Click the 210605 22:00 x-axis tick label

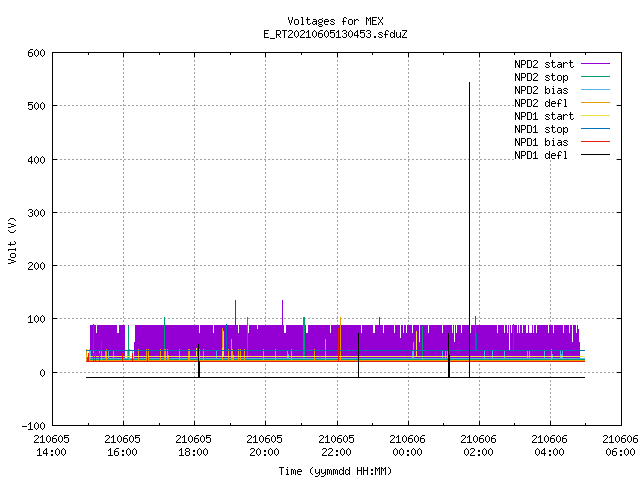pos(336,446)
